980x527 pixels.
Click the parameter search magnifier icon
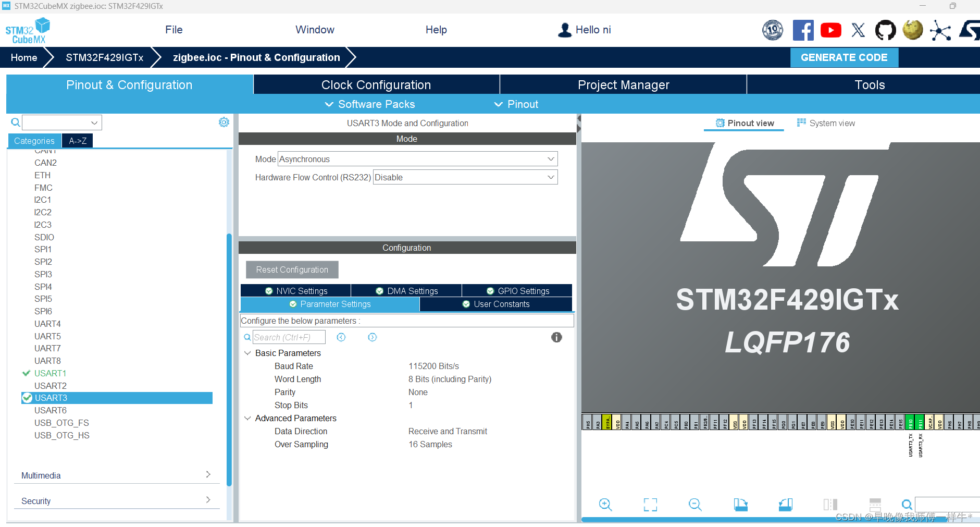click(247, 337)
